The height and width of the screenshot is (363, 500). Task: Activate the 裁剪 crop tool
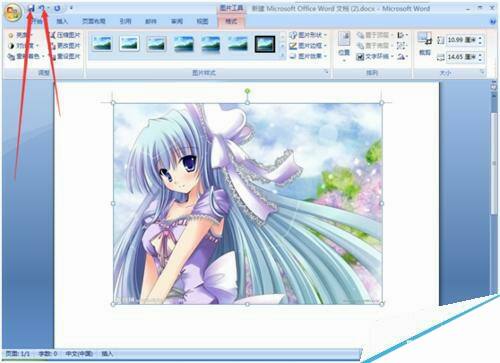pyautogui.click(x=425, y=44)
